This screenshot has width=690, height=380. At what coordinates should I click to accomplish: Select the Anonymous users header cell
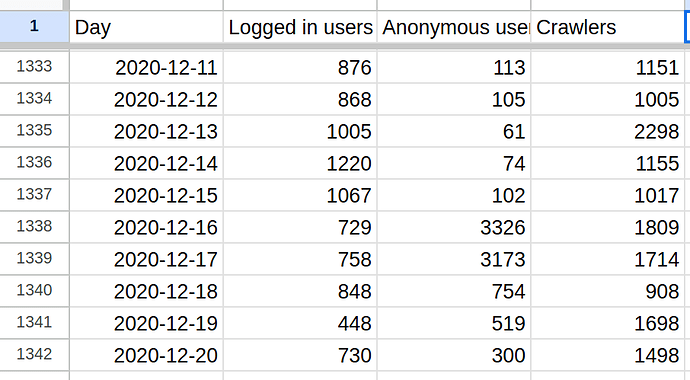click(454, 27)
